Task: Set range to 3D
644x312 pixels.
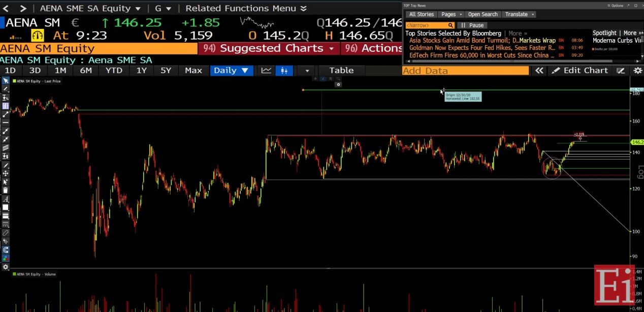Action: point(35,71)
